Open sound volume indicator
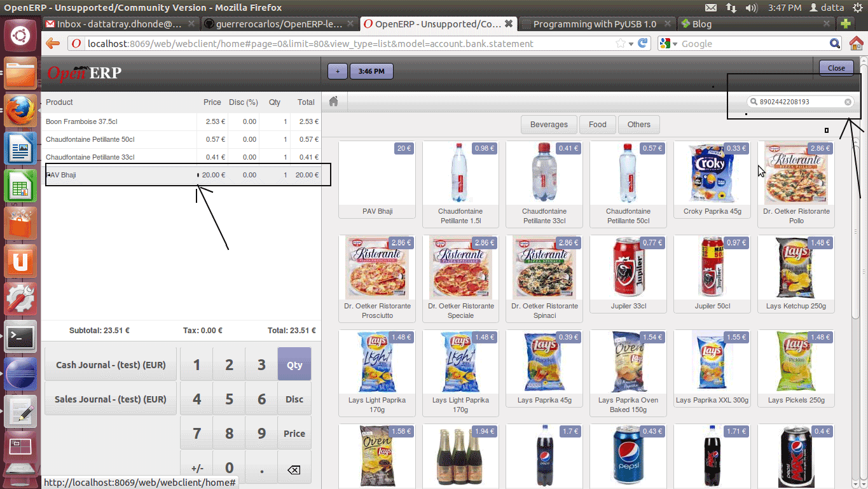The height and width of the screenshot is (489, 868). (751, 8)
